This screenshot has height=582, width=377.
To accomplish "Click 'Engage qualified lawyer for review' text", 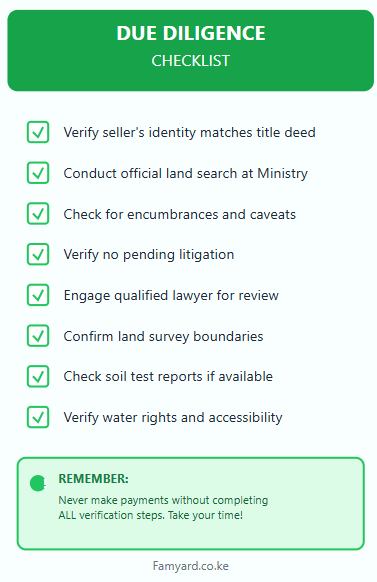I will click(x=171, y=295).
